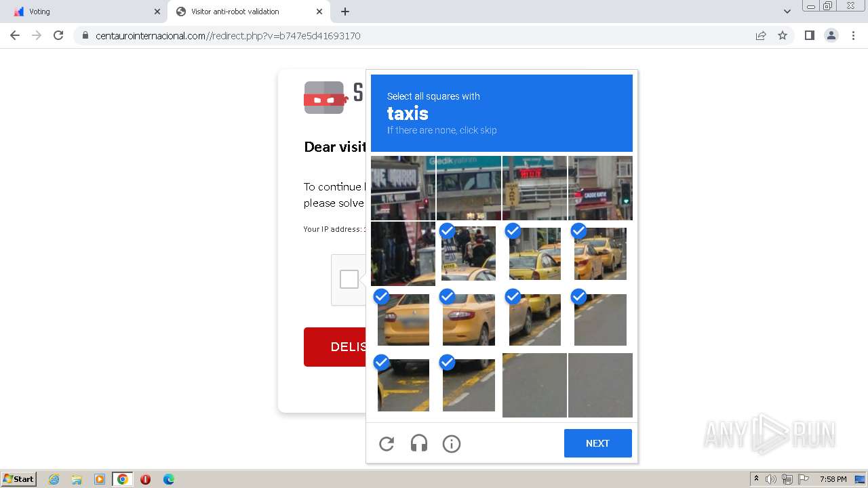Expand the tab search dropdown arrow
Viewport: 868px width, 488px height.
click(787, 12)
